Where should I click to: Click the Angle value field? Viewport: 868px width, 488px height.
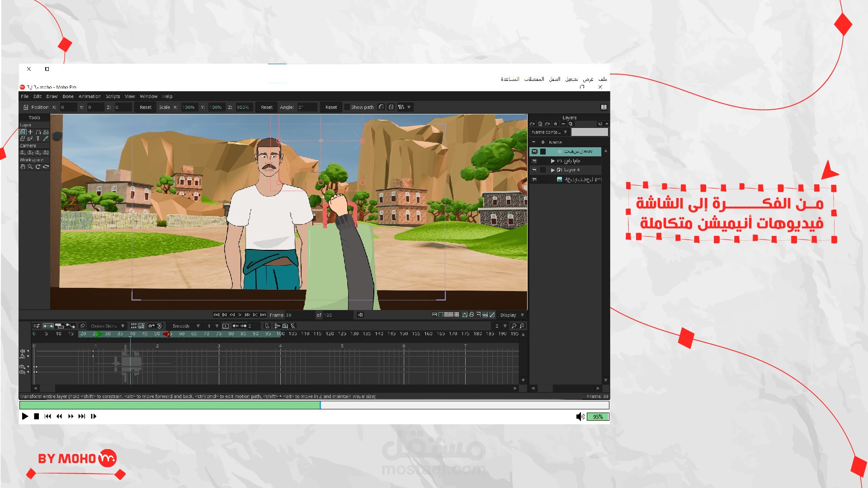coord(307,107)
